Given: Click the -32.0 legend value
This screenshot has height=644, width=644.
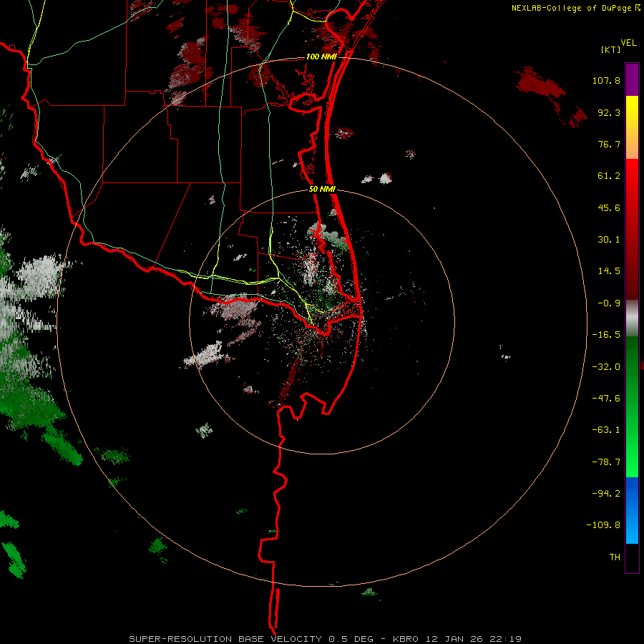Looking at the screenshot, I should pyautogui.click(x=606, y=367).
